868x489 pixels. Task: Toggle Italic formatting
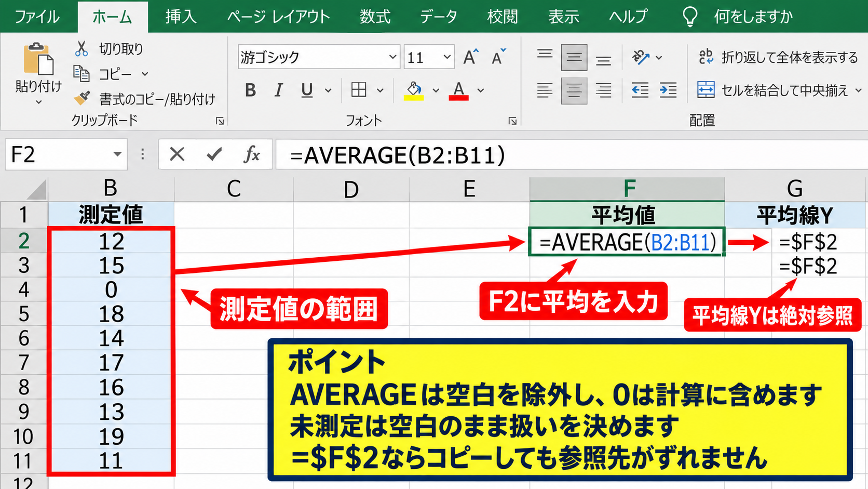click(279, 90)
